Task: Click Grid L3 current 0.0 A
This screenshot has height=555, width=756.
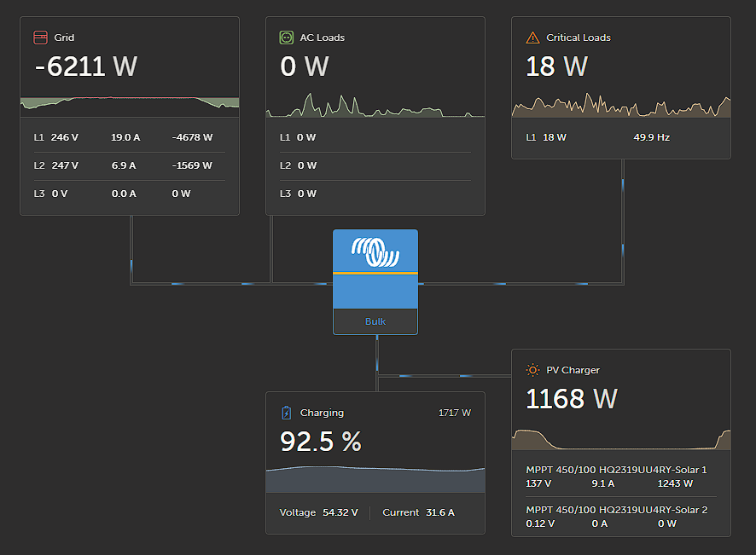Action: (x=124, y=194)
